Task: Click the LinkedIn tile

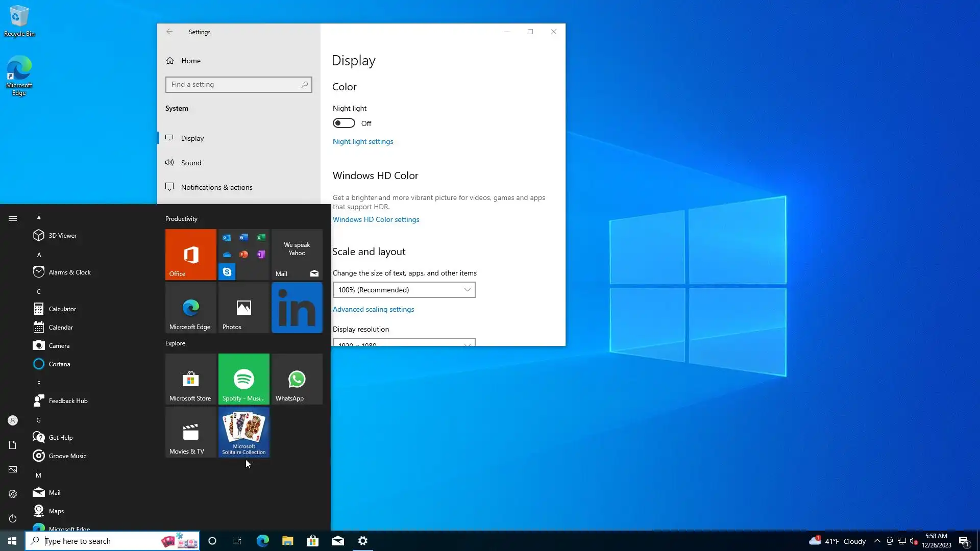Action: click(297, 308)
